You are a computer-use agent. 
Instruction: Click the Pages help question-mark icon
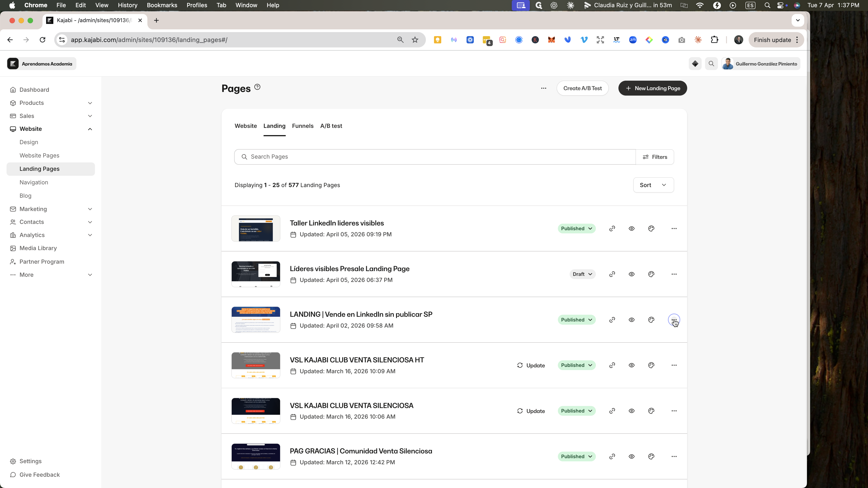257,87
